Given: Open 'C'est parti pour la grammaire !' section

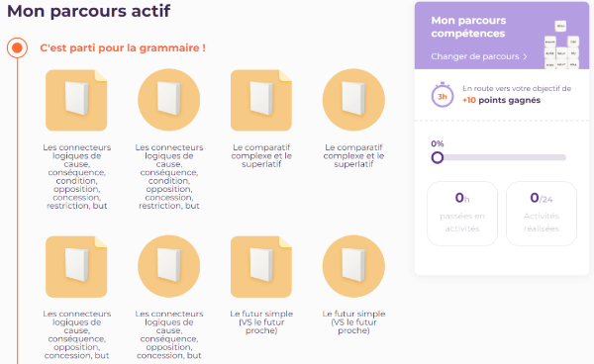Looking at the screenshot, I should [x=123, y=48].
